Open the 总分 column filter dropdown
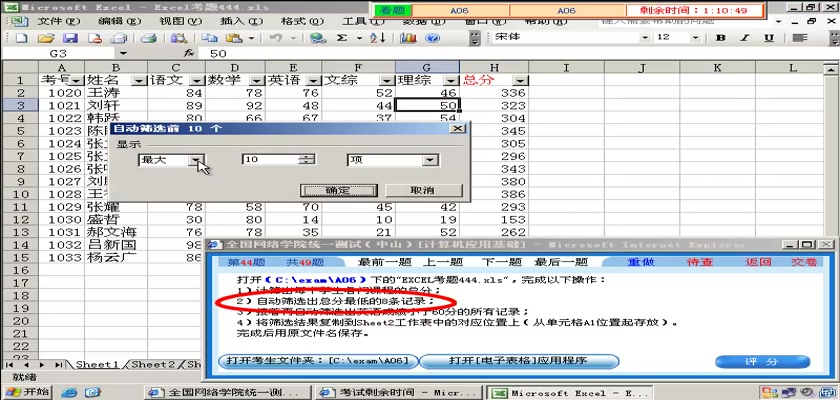 520,80
